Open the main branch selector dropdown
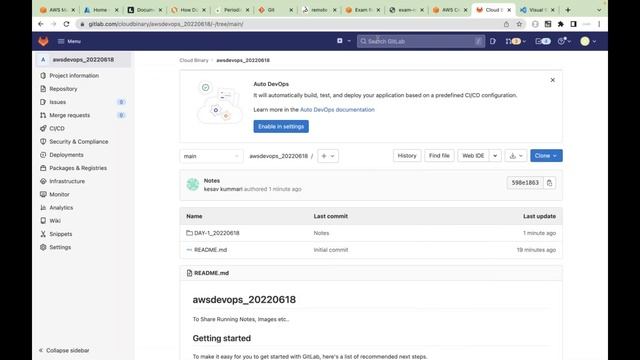 click(211, 156)
